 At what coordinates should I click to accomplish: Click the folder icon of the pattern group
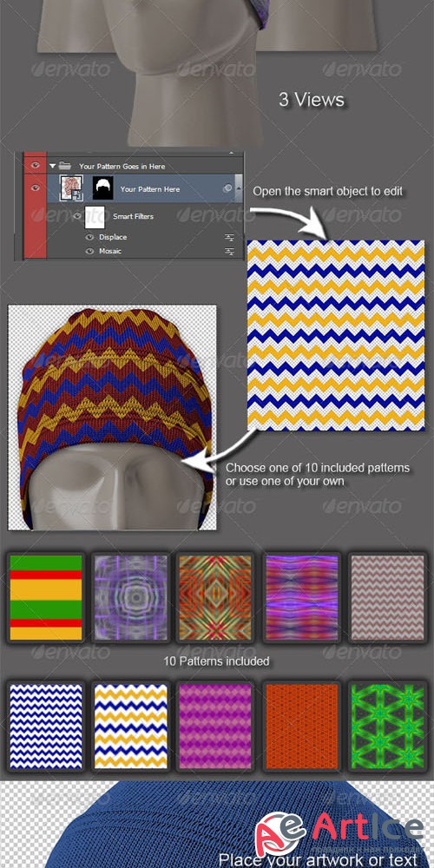pyautogui.click(x=65, y=166)
